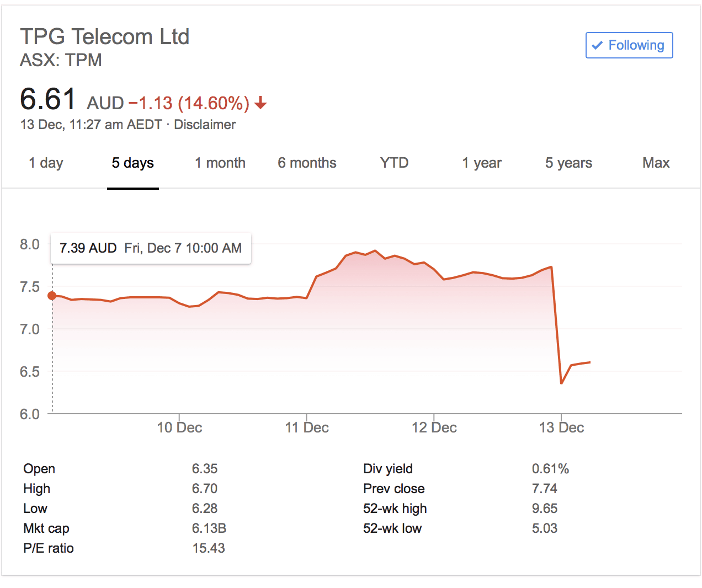The image size is (702, 588).
Task: Keep the 5 days tab selected
Action: click(132, 163)
